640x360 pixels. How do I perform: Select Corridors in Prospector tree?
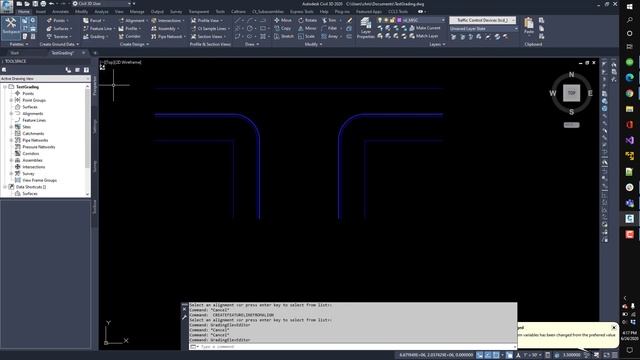point(31,154)
